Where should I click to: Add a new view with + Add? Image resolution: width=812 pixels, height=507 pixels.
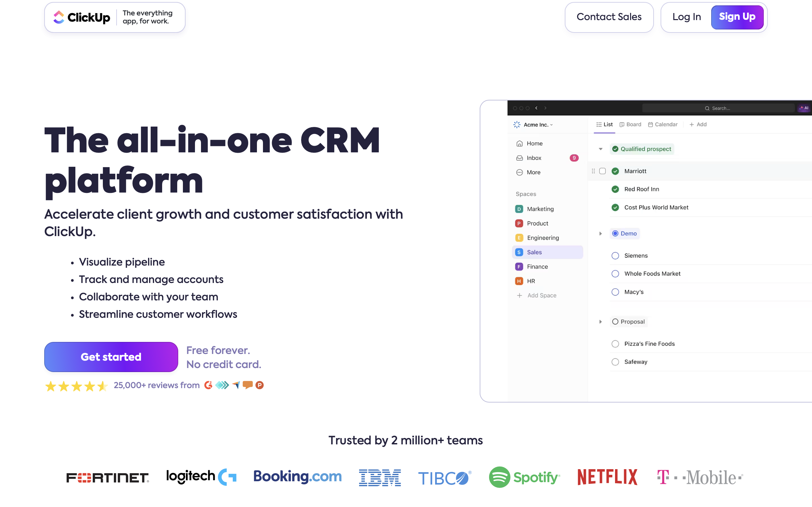click(698, 124)
